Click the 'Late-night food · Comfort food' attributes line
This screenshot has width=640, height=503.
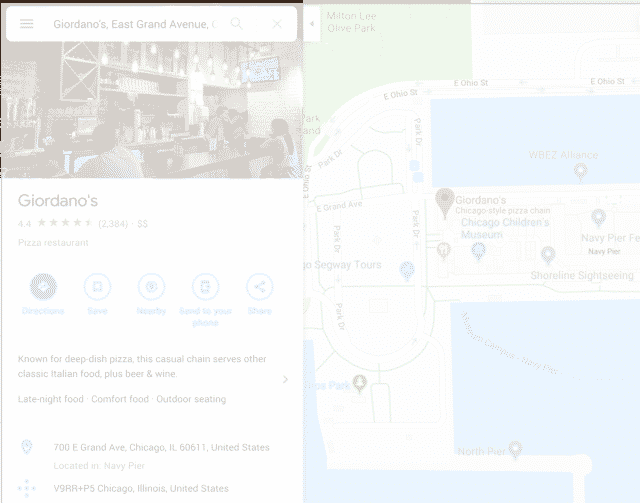(122, 399)
